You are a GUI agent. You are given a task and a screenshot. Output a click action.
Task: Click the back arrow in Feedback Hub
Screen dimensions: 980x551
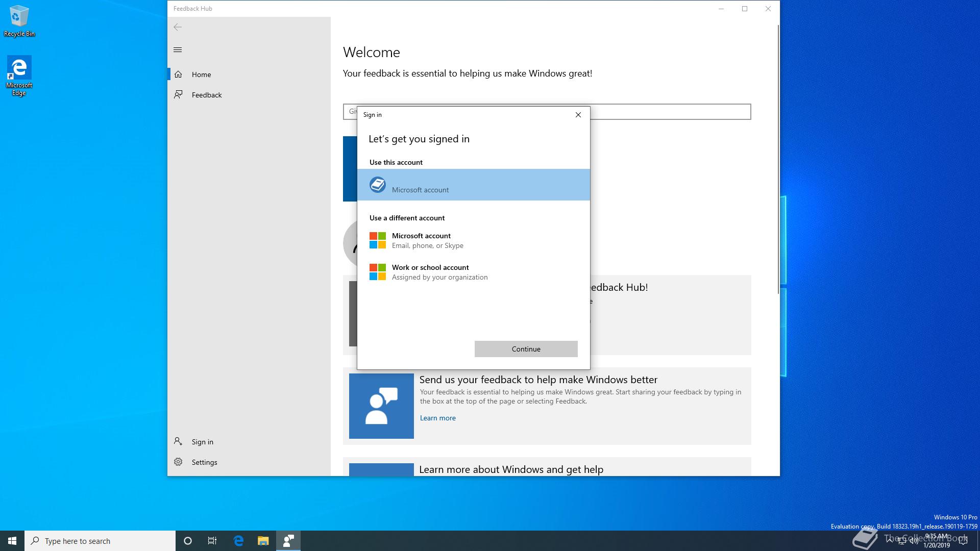tap(178, 27)
